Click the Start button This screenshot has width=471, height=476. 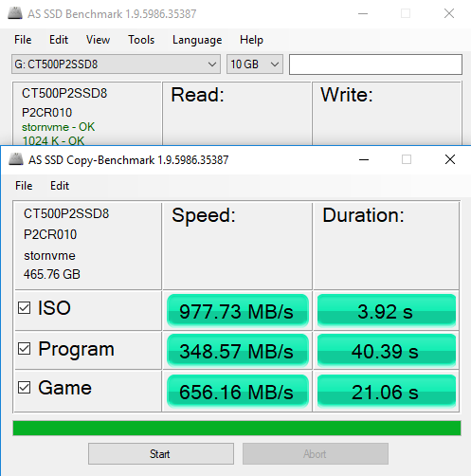click(161, 454)
